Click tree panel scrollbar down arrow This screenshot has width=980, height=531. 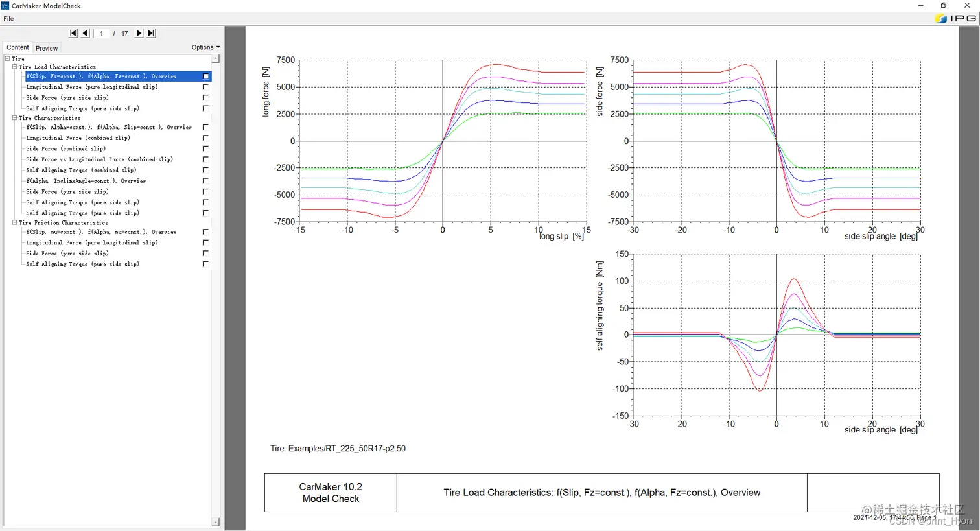pyautogui.click(x=216, y=522)
